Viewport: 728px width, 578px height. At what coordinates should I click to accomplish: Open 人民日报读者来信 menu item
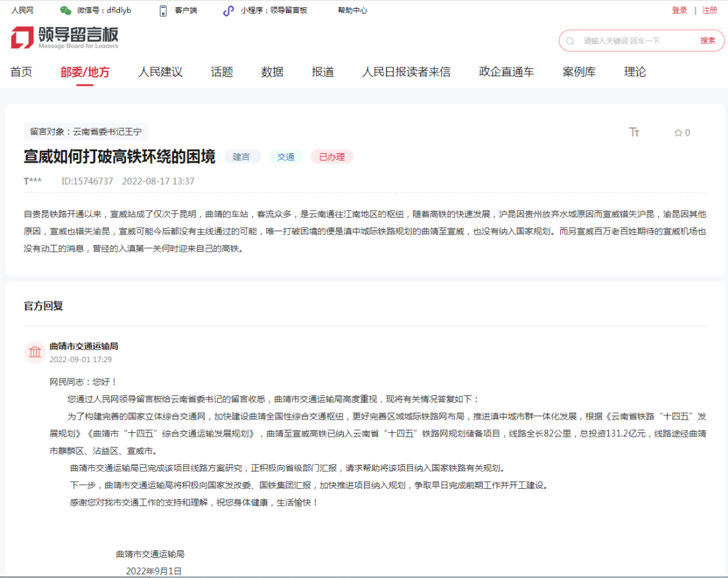(x=406, y=71)
